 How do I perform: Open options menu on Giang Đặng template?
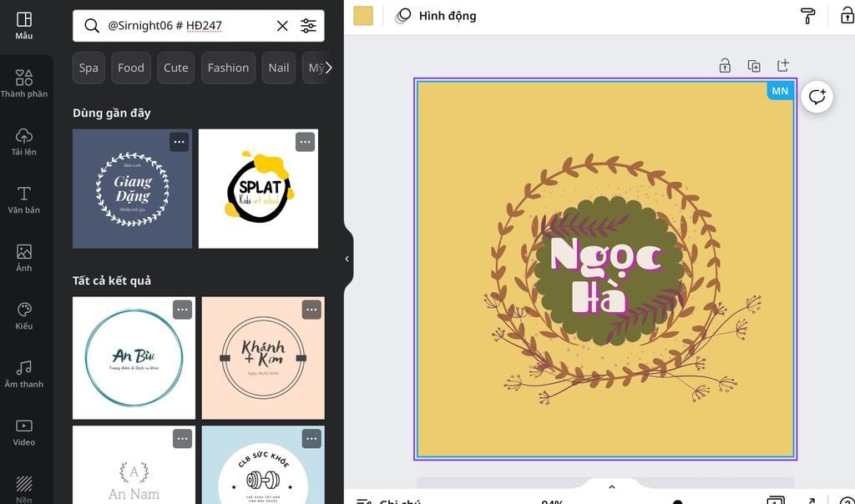tap(179, 142)
